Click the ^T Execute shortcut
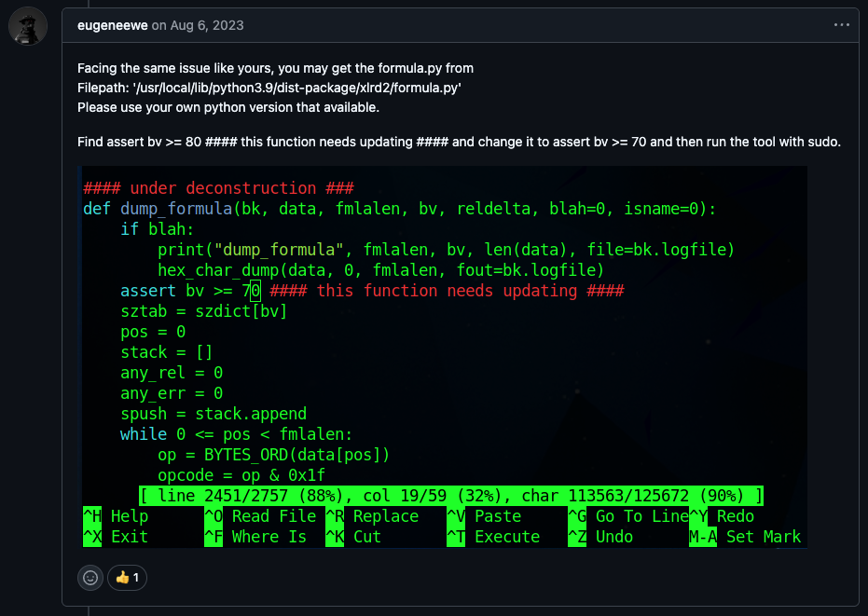Screen dimensions: 868x616 click(x=492, y=537)
